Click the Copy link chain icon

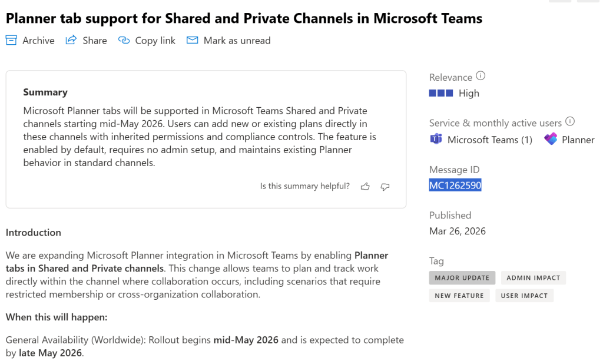pyautogui.click(x=124, y=40)
